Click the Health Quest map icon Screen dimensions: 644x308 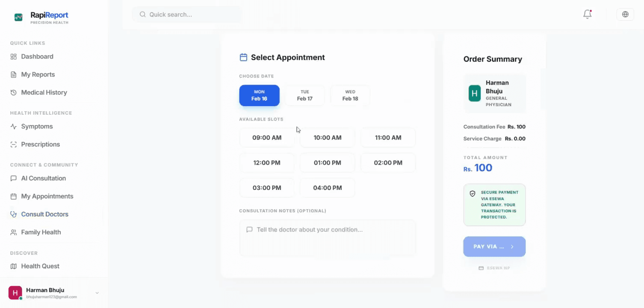[14, 266]
